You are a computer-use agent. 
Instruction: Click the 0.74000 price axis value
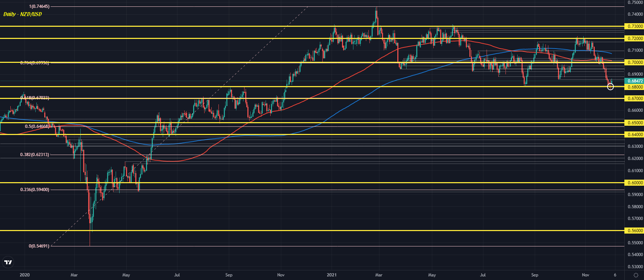click(x=635, y=14)
